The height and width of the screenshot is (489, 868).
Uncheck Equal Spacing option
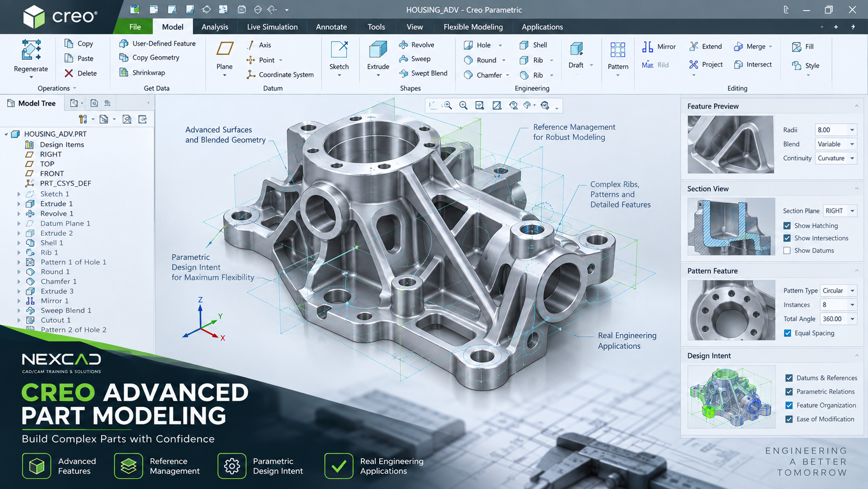tap(788, 333)
